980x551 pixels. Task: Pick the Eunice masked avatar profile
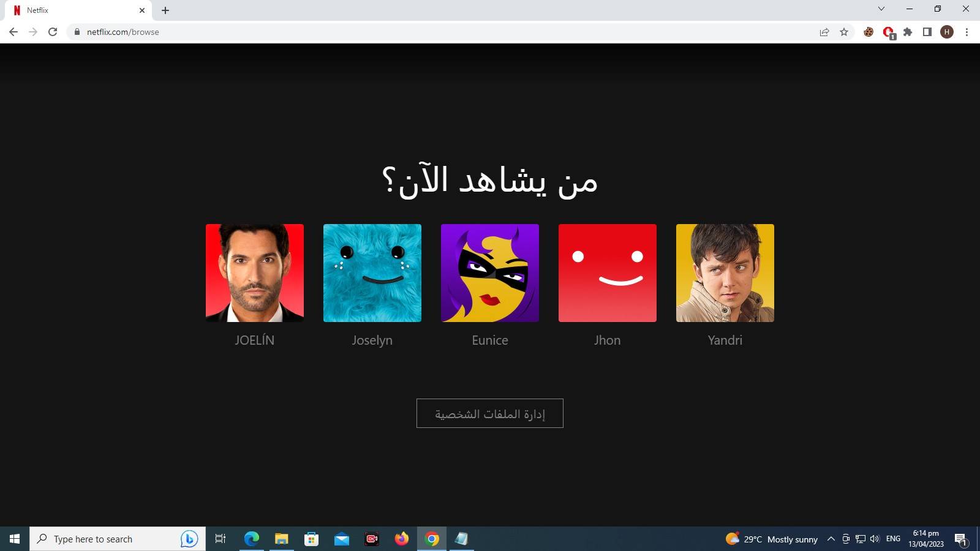pos(490,273)
